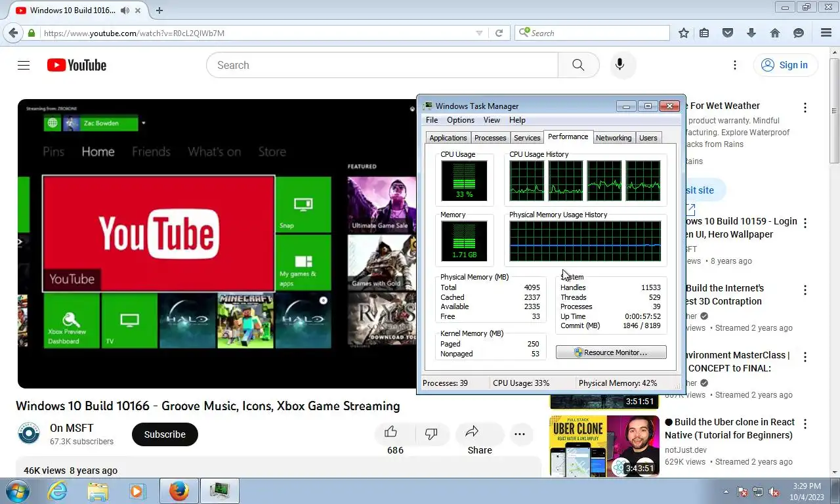Open Task Manager Help menu

(x=517, y=120)
